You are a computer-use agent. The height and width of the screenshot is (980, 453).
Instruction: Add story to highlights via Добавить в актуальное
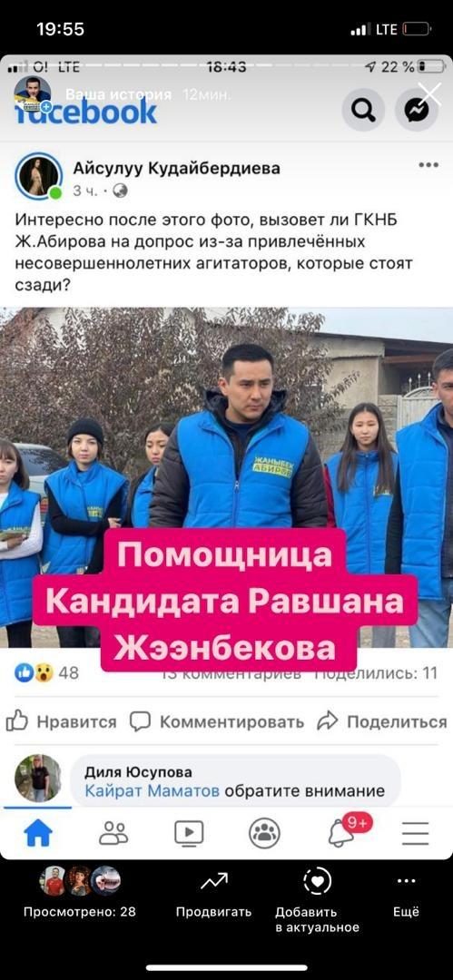coord(317,901)
